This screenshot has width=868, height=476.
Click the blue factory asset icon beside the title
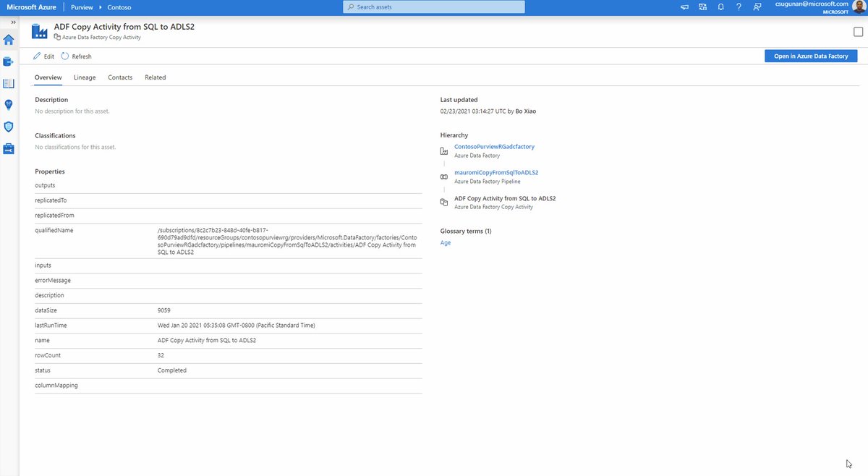pyautogui.click(x=40, y=31)
